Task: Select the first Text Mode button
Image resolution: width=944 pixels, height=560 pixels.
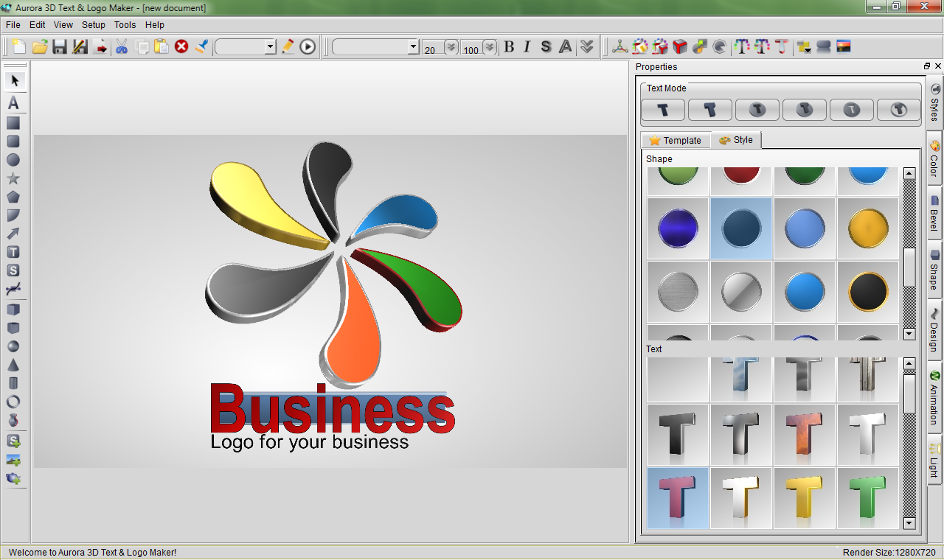Action: tap(663, 110)
